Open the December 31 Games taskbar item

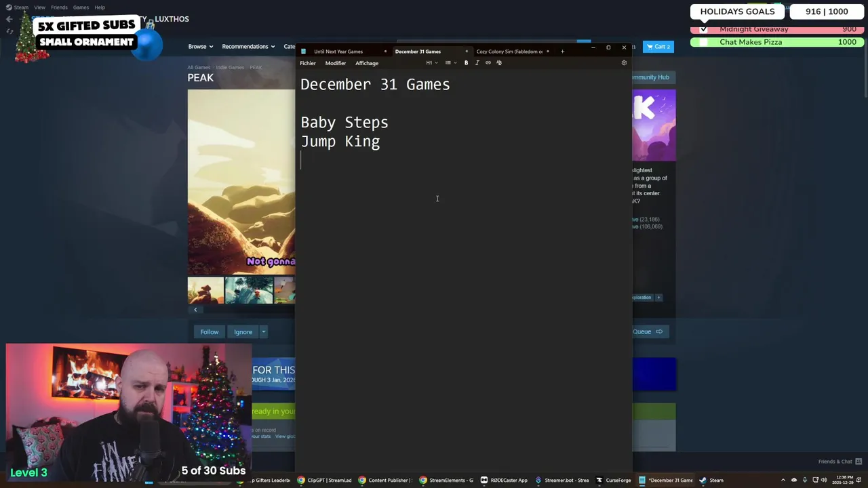coord(666,481)
